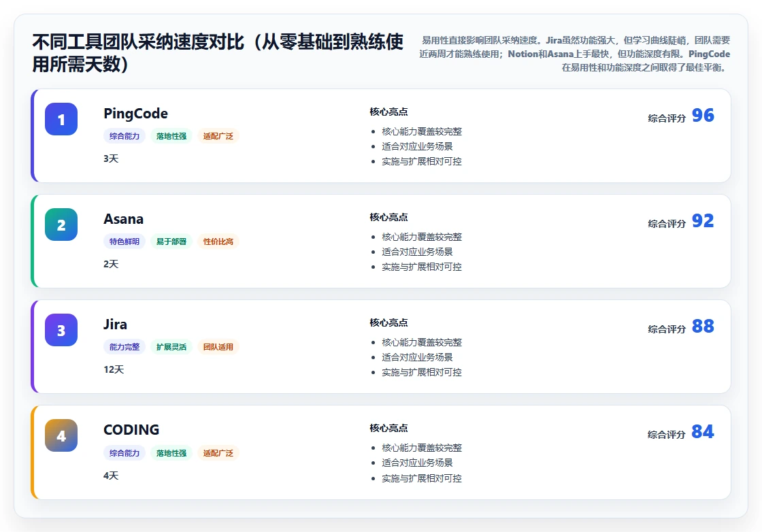Screen dimensions: 762x532
Task: Click 实施与扩展相对可控 in Asana card
Action: point(422,267)
